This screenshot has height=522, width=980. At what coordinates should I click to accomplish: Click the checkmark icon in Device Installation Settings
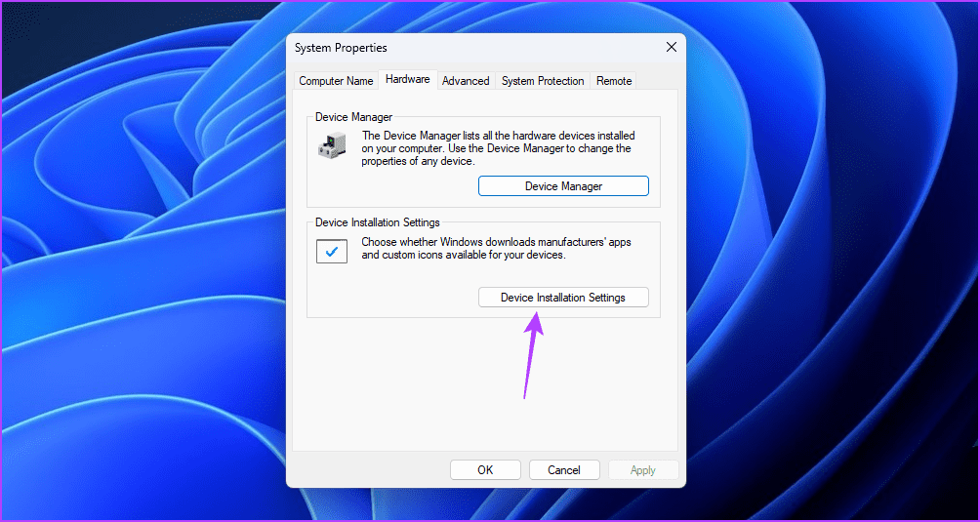click(x=332, y=251)
